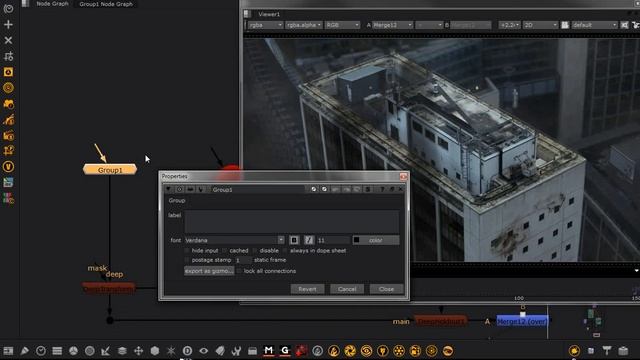
Task: Enable lock all connections checkbox
Action: (x=239, y=271)
